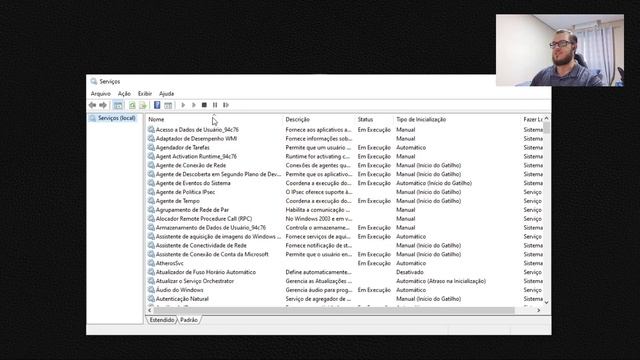Screen dimensions: 640x360
Task: Click description 'Runtime for activating c...'
Action: (318, 156)
